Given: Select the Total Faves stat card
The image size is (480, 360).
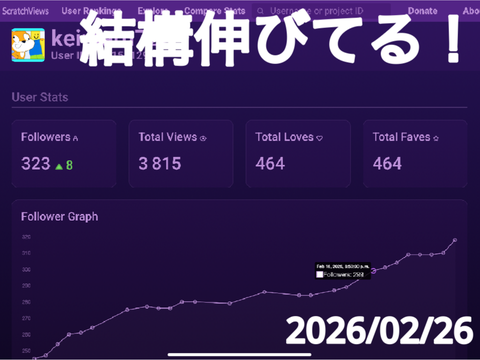Looking at the screenshot, I should pos(415,154).
